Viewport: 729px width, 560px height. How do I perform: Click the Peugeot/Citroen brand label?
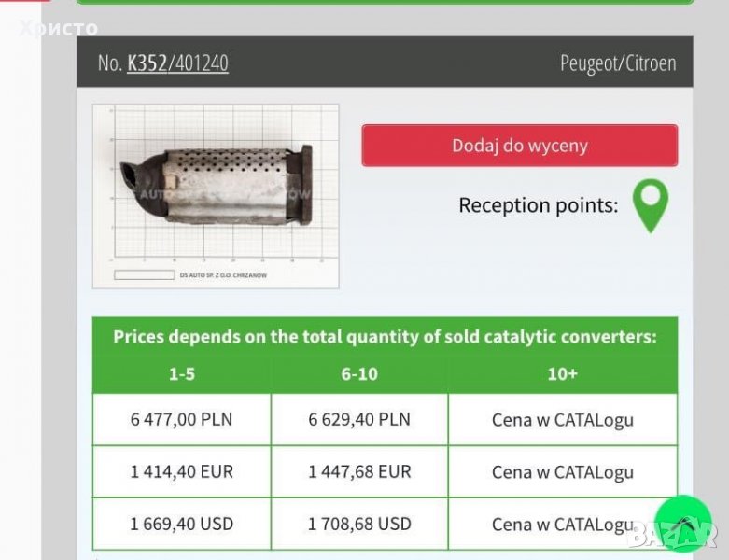pyautogui.click(x=618, y=63)
